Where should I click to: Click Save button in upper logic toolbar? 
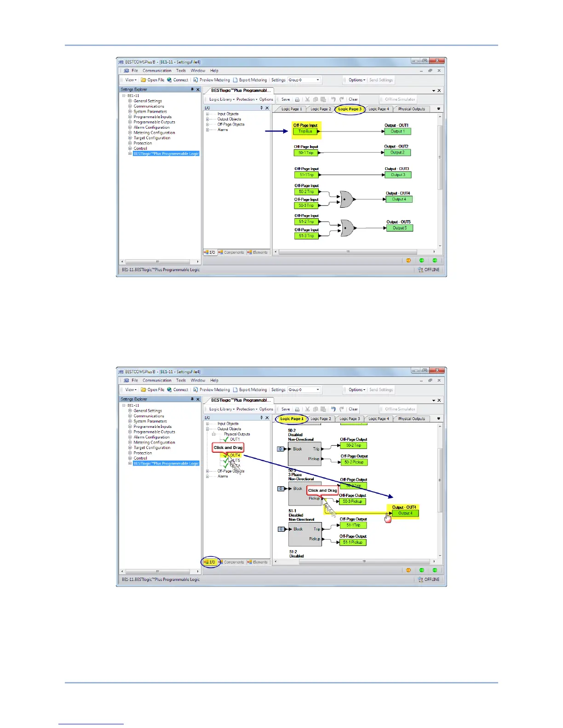tap(286, 99)
